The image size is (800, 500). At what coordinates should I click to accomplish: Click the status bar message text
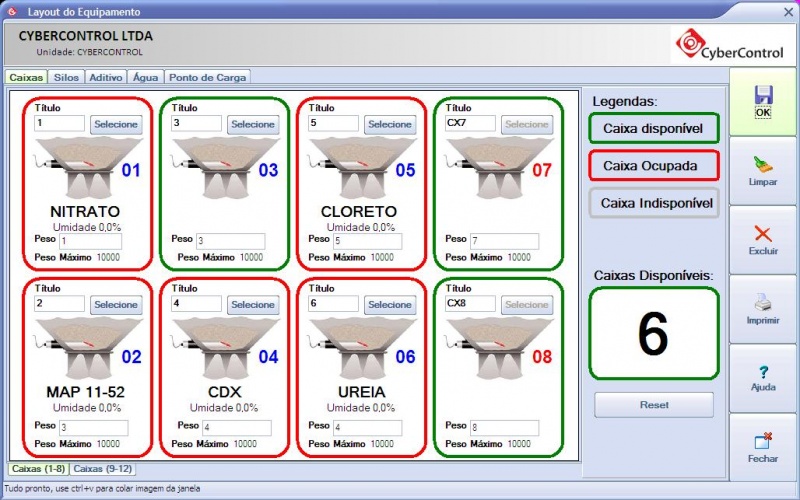click(x=102, y=488)
